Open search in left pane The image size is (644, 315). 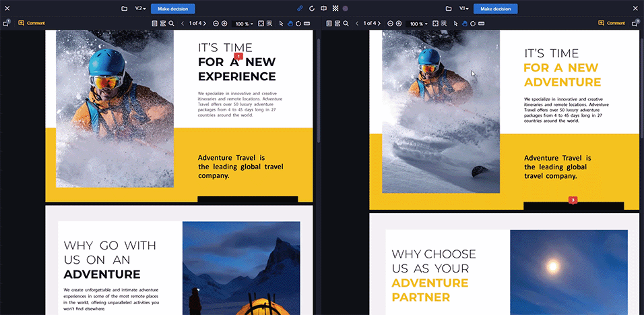click(171, 24)
